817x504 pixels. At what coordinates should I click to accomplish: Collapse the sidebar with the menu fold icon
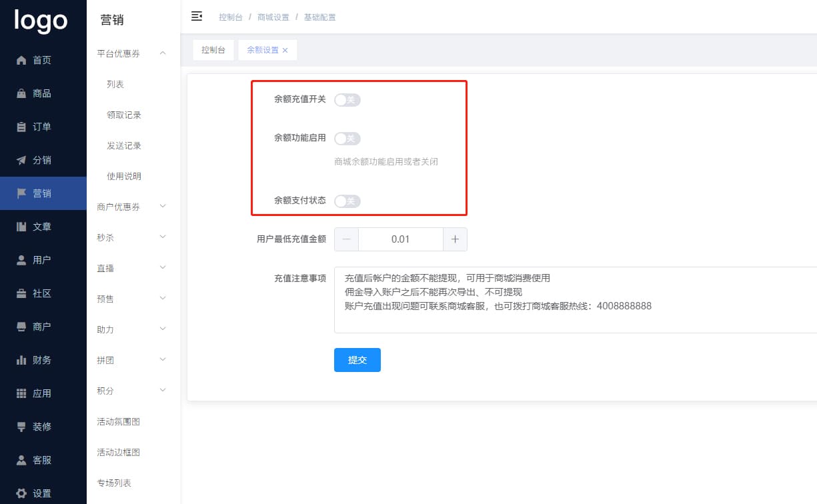coord(197,17)
